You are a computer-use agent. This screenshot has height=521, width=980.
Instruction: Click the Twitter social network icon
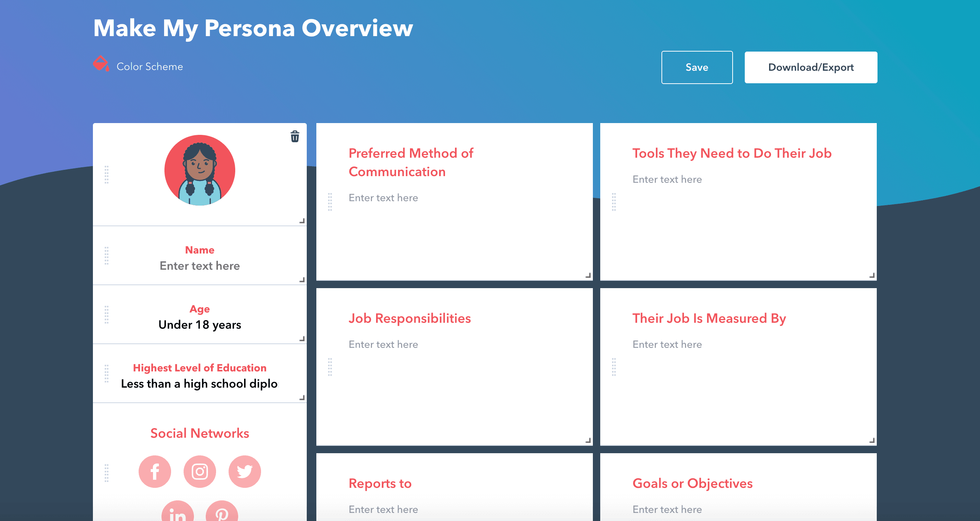click(244, 471)
